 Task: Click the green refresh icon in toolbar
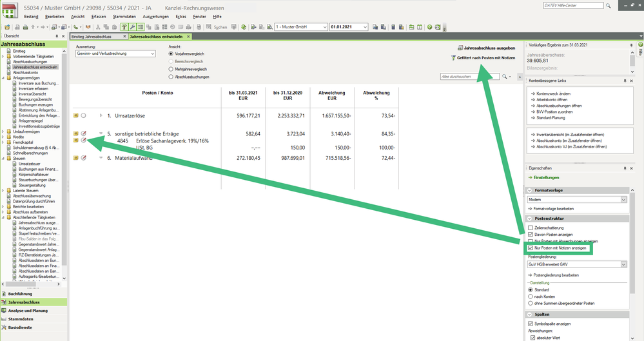pyautogui.click(x=244, y=27)
